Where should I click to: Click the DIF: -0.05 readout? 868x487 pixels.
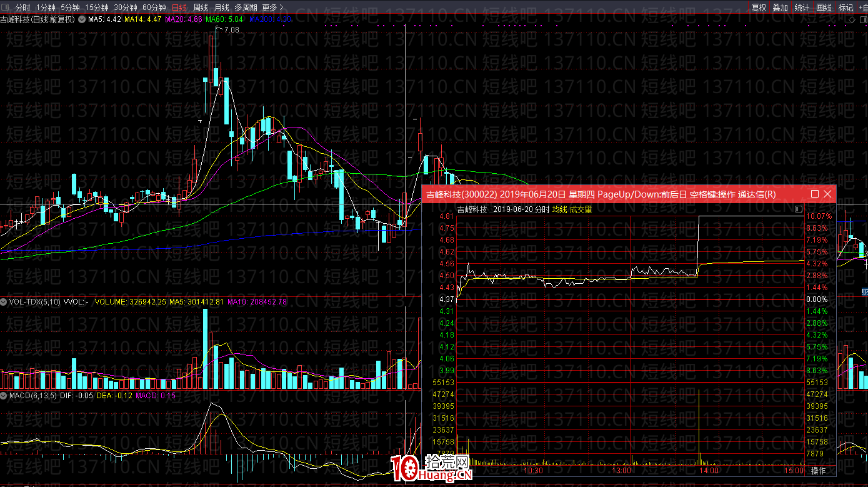pyautogui.click(x=76, y=396)
